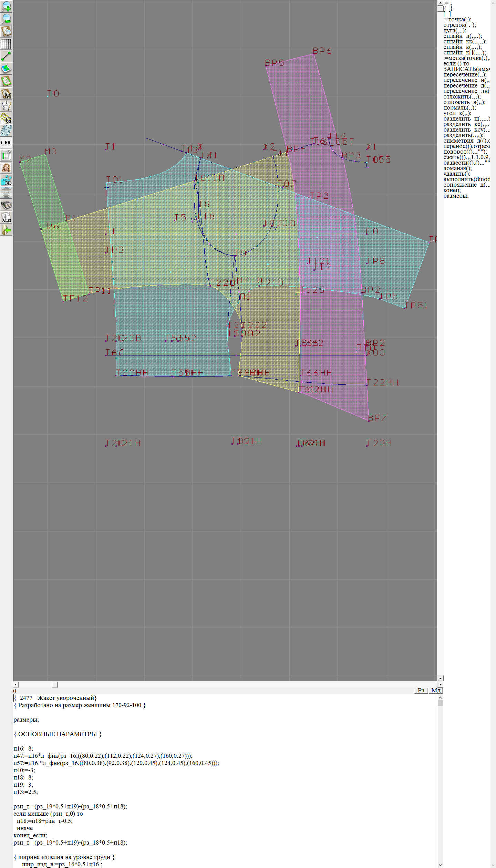Click the zoom out magnifier icon

pyautogui.click(x=6, y=19)
